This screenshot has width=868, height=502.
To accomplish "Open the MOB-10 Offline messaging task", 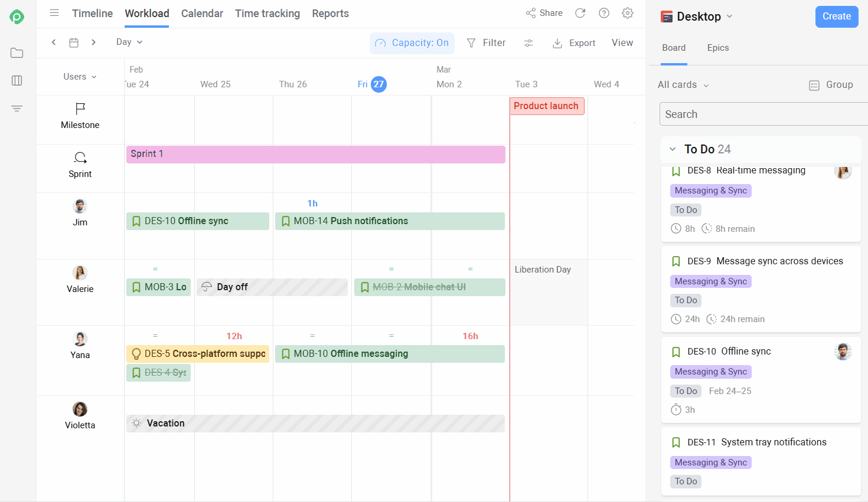I will click(x=390, y=354).
